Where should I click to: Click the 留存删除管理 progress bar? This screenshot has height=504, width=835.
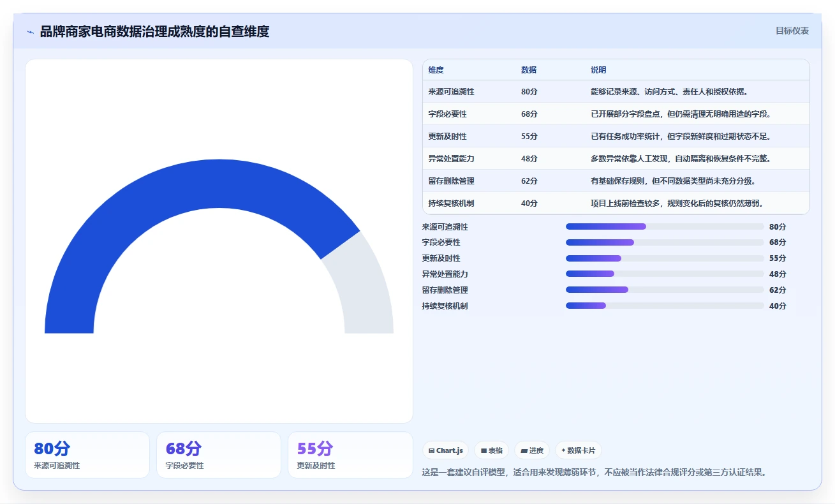click(665, 290)
